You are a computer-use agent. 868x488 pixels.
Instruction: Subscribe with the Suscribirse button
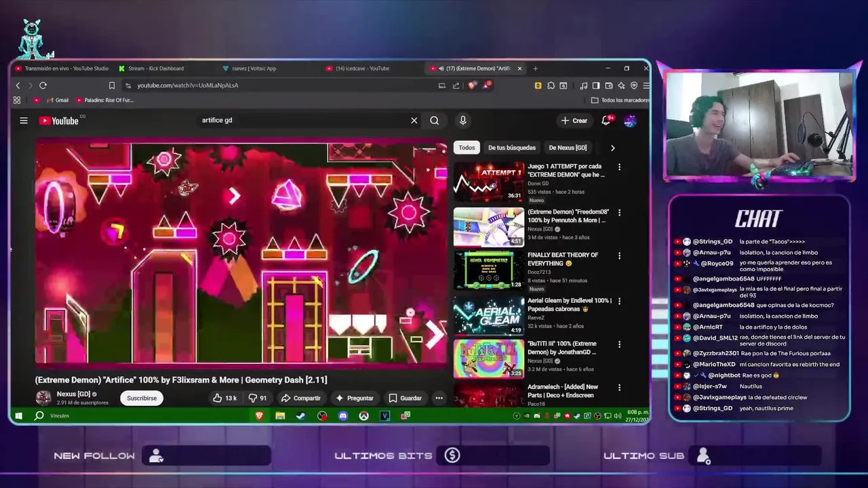click(x=142, y=399)
